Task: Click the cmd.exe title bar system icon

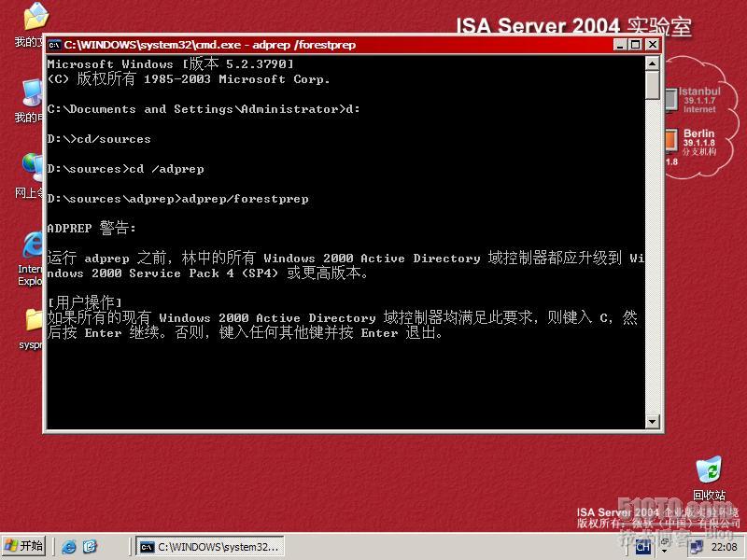Action: point(54,45)
